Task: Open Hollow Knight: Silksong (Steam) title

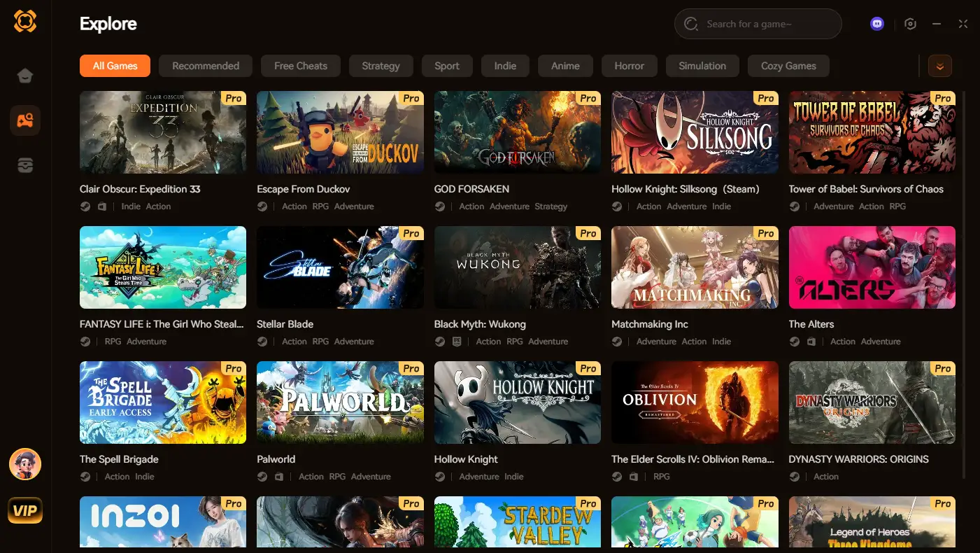Action: click(x=685, y=188)
